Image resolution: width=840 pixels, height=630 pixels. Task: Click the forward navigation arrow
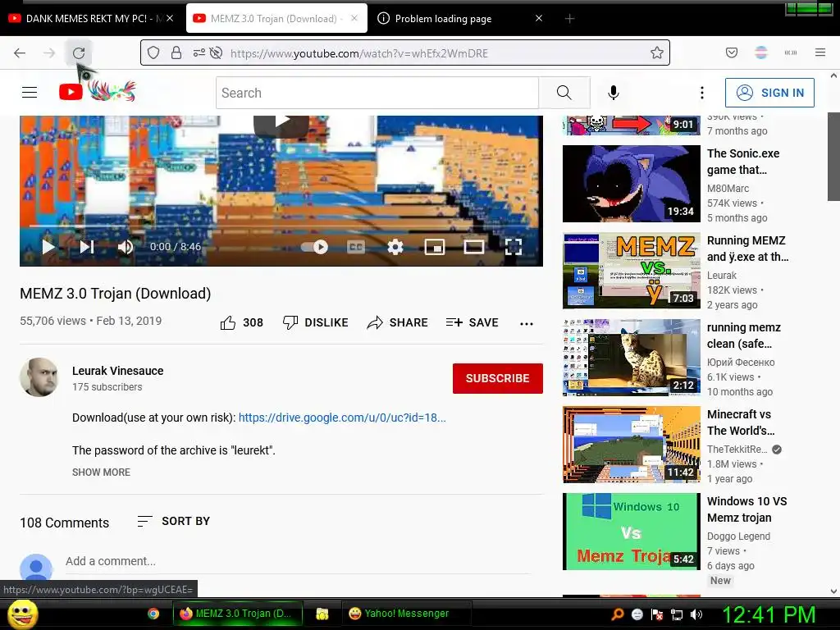coord(49,53)
